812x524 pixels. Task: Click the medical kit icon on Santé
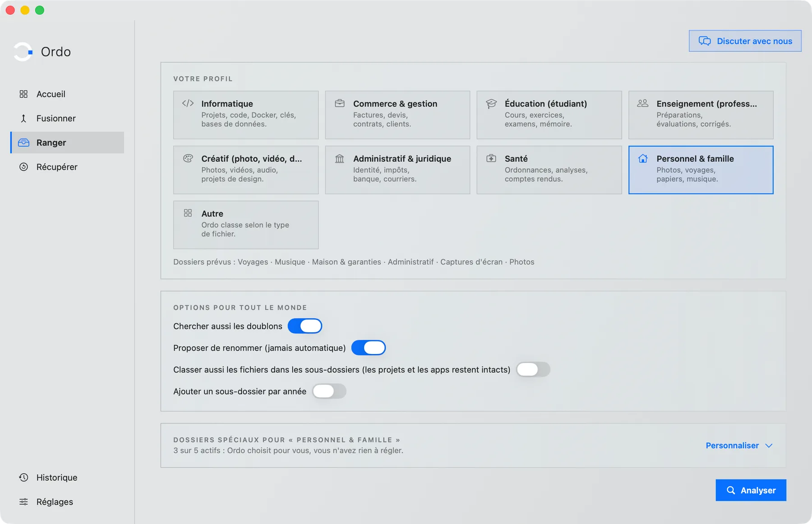491,158
